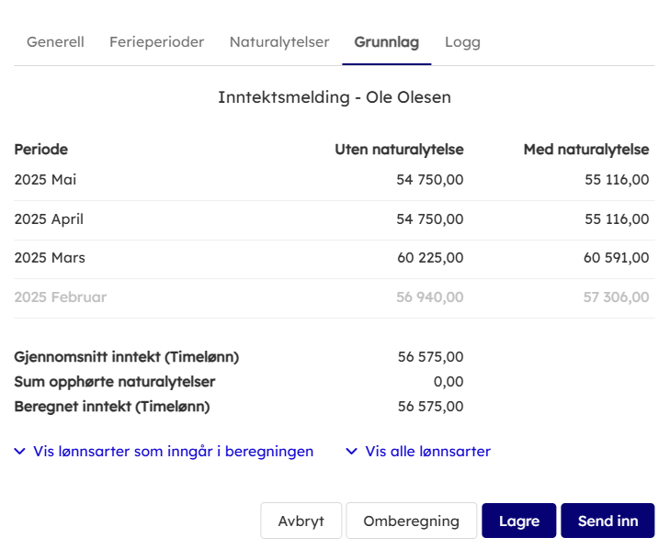Image resolution: width=670 pixels, height=549 pixels.
Task: Select the 2025 Mars period row
Action: (49, 258)
